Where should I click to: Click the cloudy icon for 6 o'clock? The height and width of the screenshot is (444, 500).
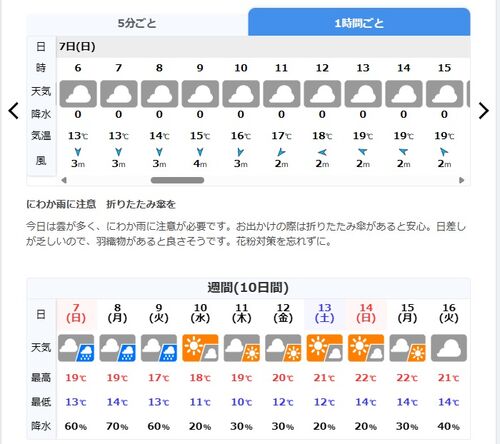(x=78, y=94)
